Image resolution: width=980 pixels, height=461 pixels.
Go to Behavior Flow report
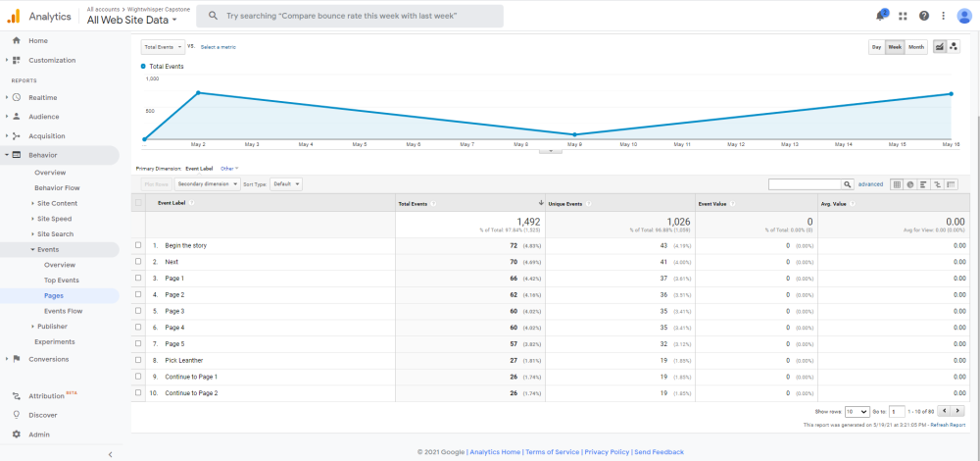pyautogui.click(x=57, y=187)
